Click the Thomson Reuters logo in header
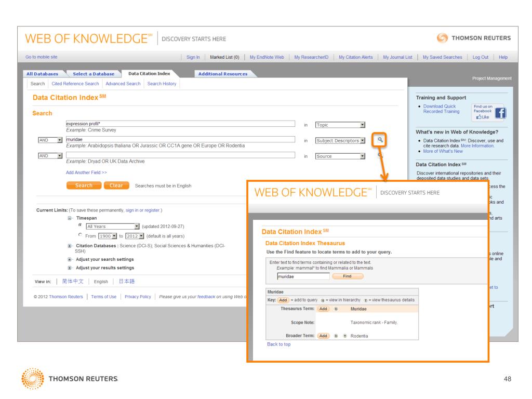The width and height of the screenshot is (532, 399). coord(474,38)
